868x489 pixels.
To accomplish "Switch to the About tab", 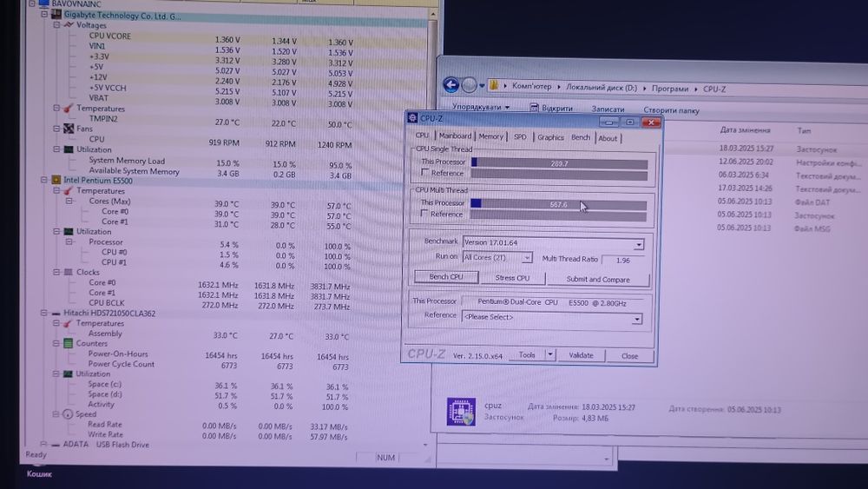I will point(608,138).
